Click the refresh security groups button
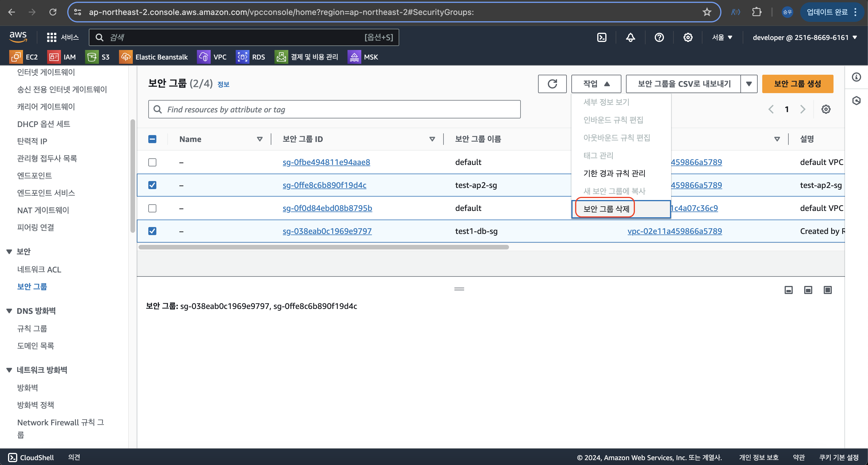Viewport: 868px width, 465px height. pos(552,84)
